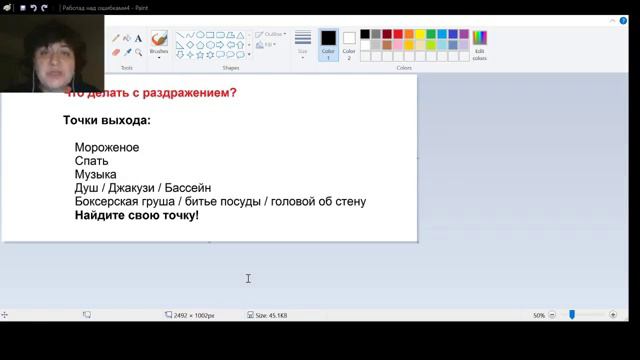
Task: Activate Color 2 background selector
Action: [x=349, y=45]
